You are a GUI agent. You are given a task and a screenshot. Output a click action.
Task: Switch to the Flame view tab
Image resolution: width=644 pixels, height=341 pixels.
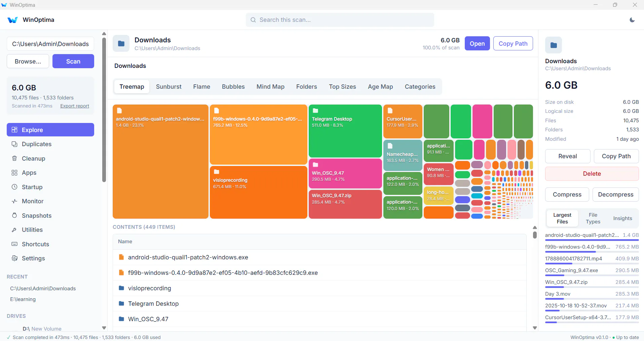tap(202, 87)
